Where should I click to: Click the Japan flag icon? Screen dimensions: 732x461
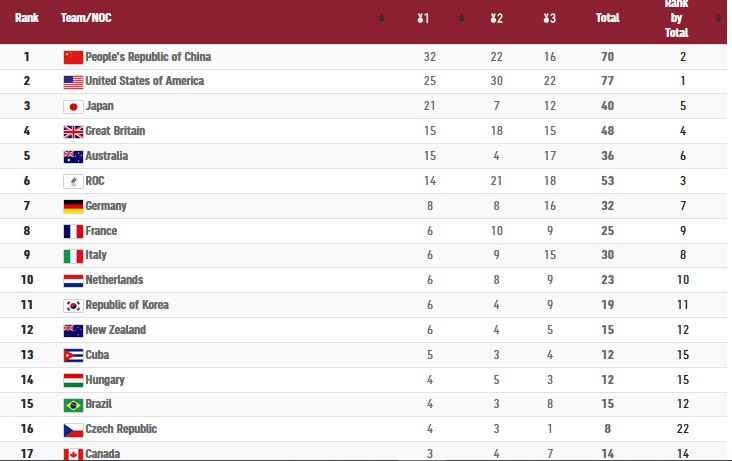[x=73, y=107]
